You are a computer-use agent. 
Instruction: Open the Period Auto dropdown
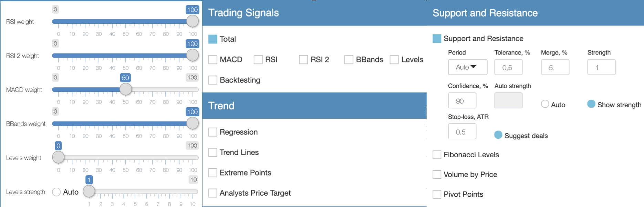(x=467, y=67)
